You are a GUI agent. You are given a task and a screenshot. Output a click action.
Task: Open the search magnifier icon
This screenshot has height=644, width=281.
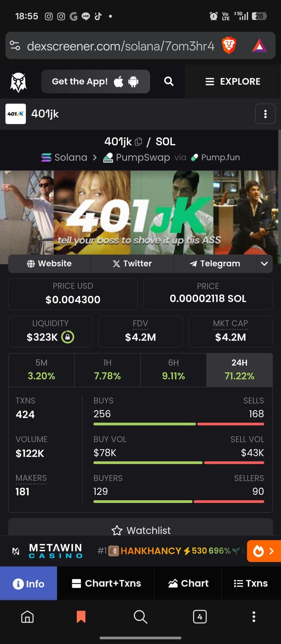(x=169, y=81)
